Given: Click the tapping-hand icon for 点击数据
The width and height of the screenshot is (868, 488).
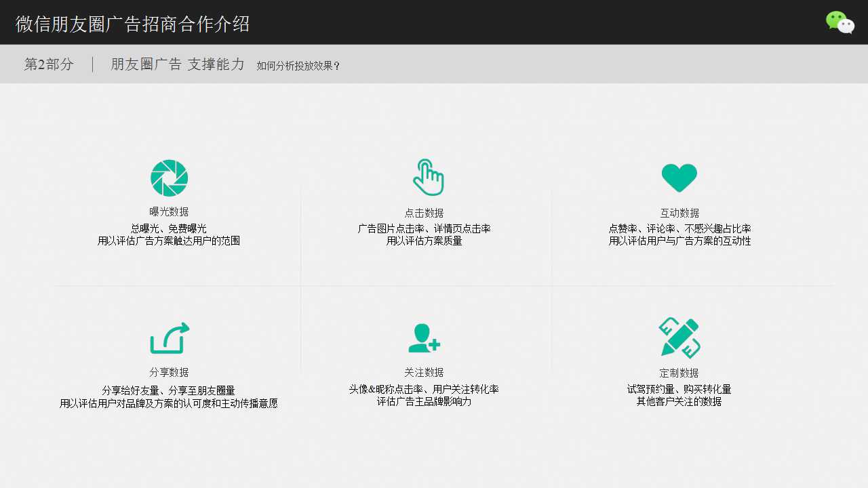Looking at the screenshot, I should pos(427,178).
